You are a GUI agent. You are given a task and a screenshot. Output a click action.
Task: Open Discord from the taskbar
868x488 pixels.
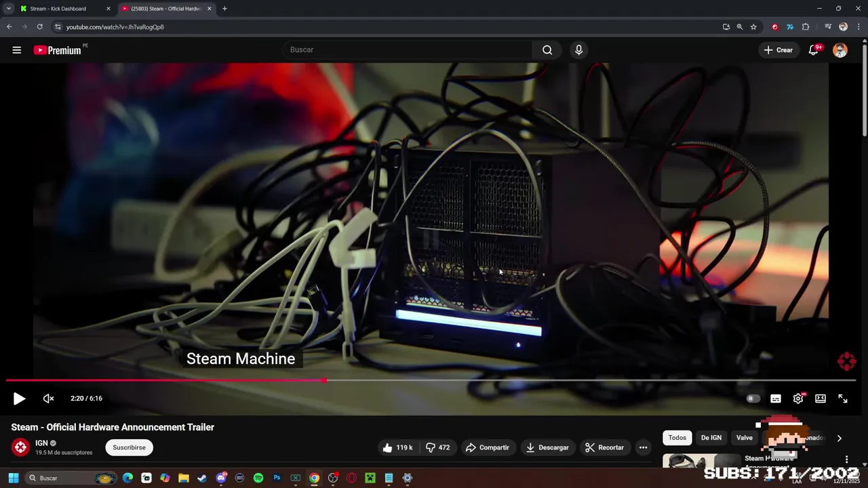(x=221, y=478)
